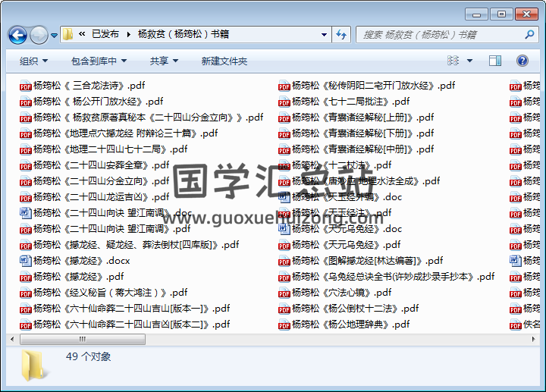Image resolution: width=546 pixels, height=392 pixels.
Task: Toggle the preview pane button
Action: pos(494,61)
